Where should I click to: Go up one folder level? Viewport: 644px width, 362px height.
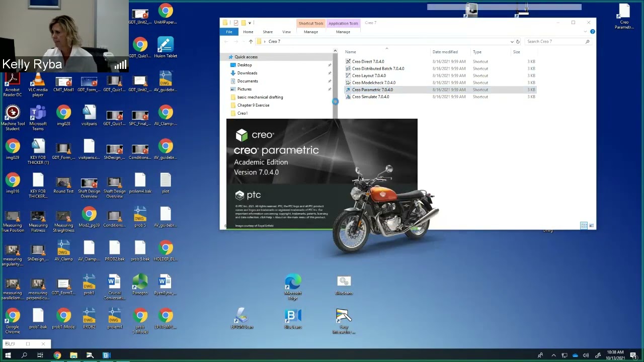pyautogui.click(x=251, y=42)
